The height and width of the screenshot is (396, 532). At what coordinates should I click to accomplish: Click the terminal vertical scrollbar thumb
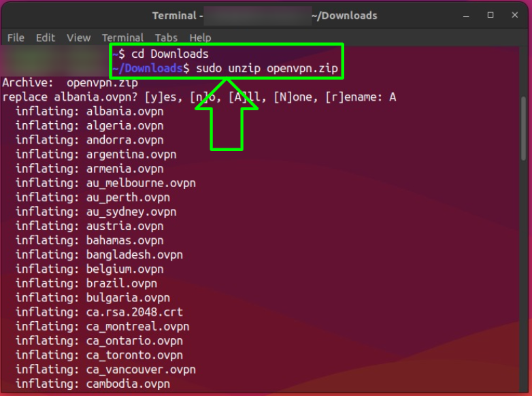pyautogui.click(x=523, y=129)
